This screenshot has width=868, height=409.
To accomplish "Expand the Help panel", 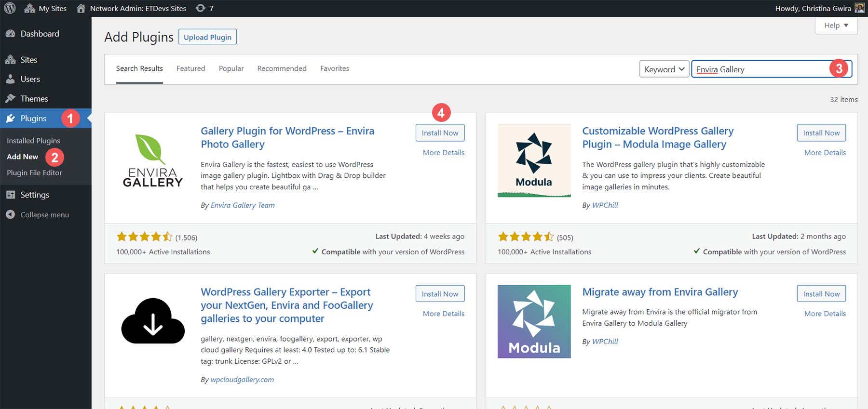I will coord(836,26).
